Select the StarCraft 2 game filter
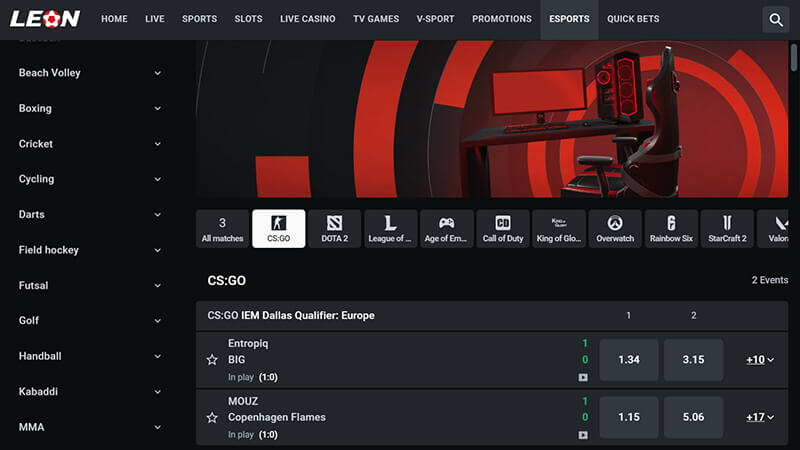The height and width of the screenshot is (450, 800). coord(728,229)
